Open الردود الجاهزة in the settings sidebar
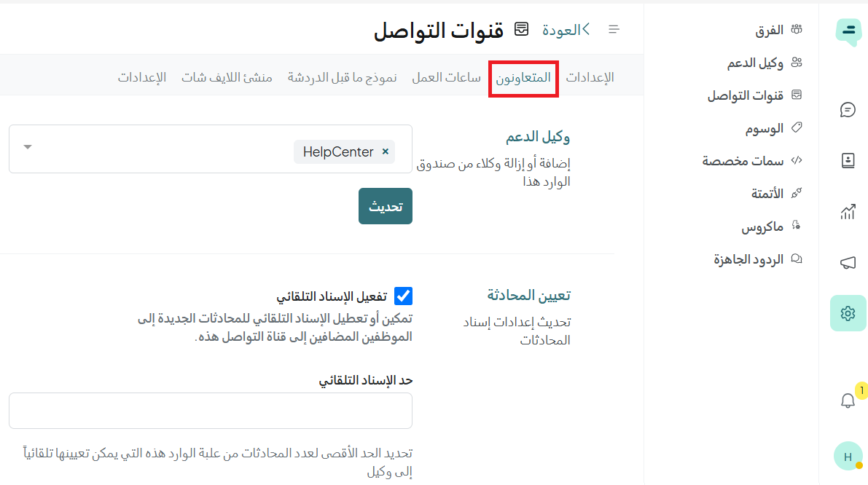868x485 pixels. tap(748, 259)
